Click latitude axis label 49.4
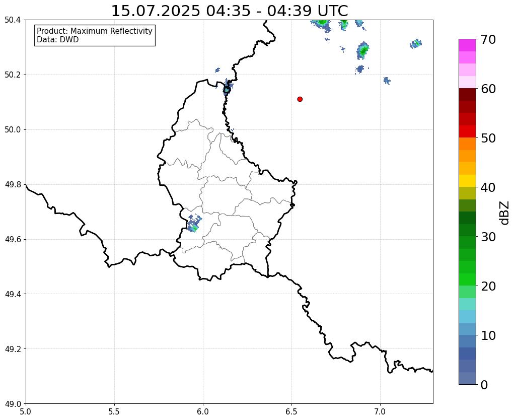Viewport: 515px width, 420px height. point(13,294)
